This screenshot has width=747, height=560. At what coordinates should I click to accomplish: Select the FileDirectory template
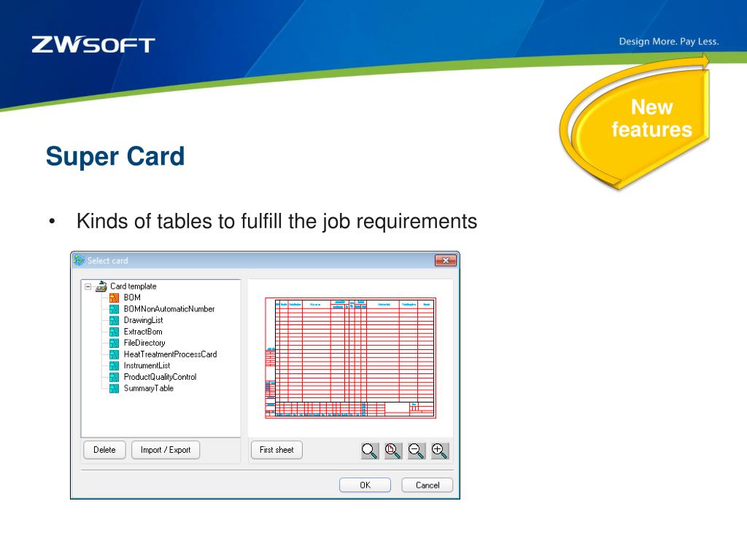click(144, 343)
